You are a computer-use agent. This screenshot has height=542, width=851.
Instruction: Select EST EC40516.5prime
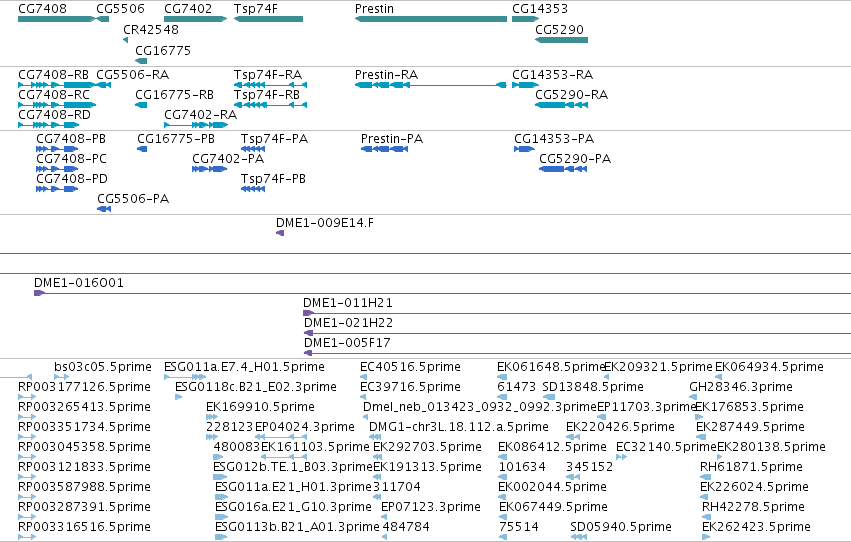(x=410, y=367)
